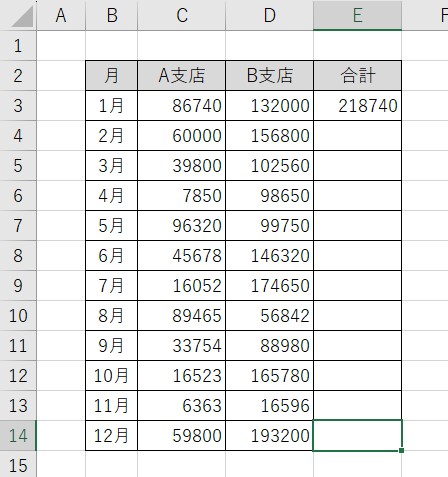Select column C header

click(182, 15)
